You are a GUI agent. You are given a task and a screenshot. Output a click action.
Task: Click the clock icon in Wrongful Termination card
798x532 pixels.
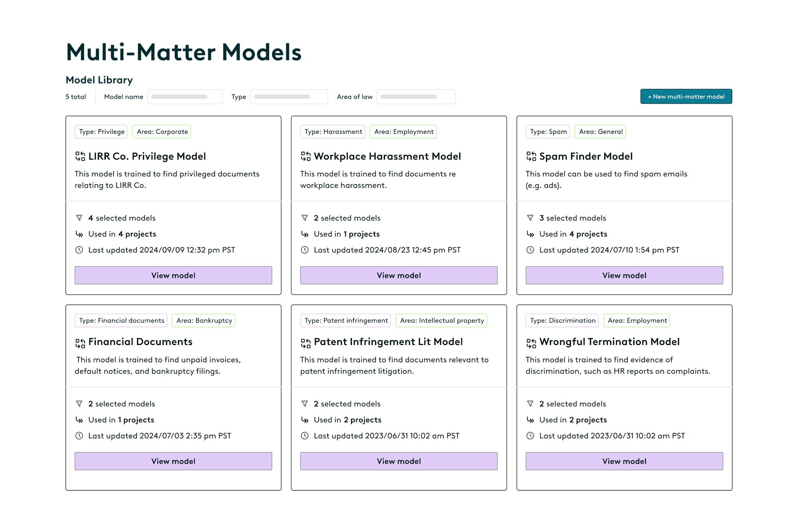pyautogui.click(x=530, y=436)
